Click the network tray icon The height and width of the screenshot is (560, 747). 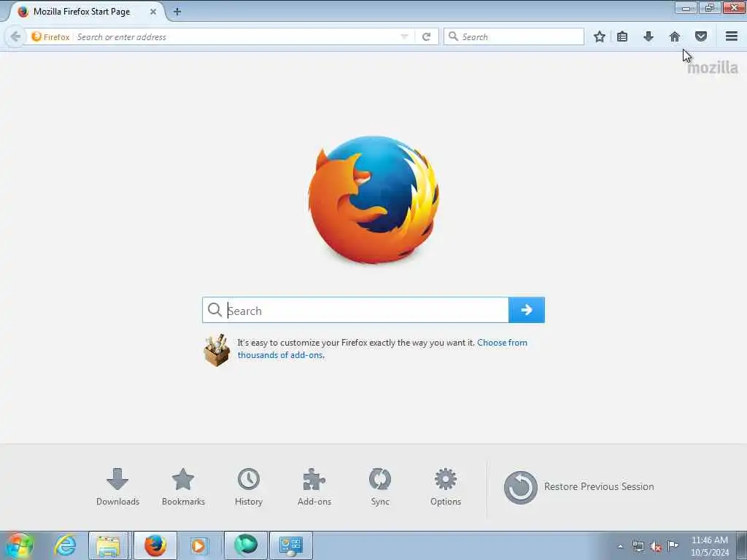point(638,546)
